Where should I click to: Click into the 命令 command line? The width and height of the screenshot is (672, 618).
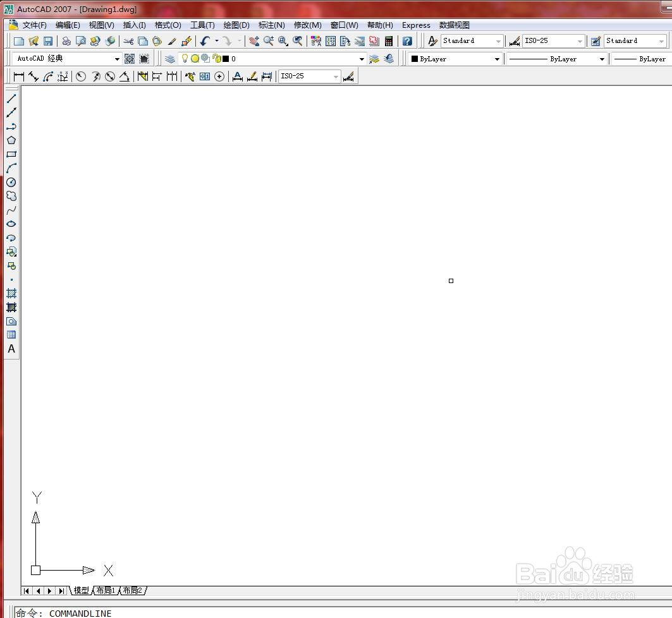click(x=343, y=613)
